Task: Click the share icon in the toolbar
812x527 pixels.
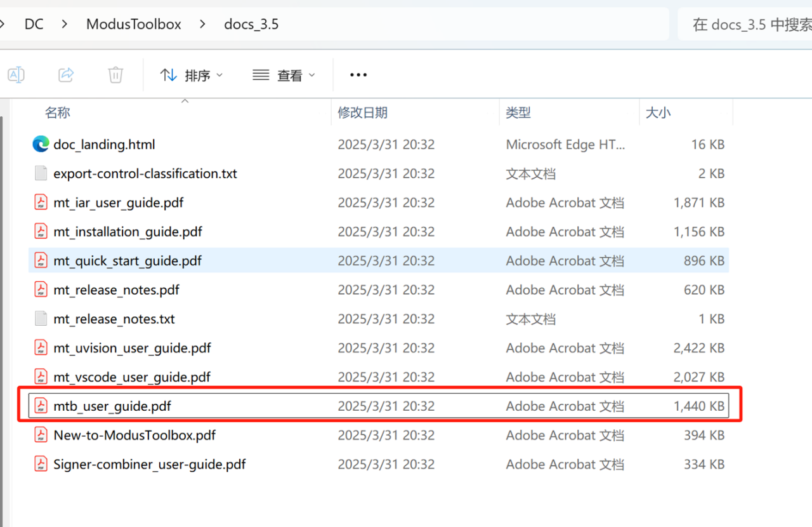Action: tap(65, 74)
